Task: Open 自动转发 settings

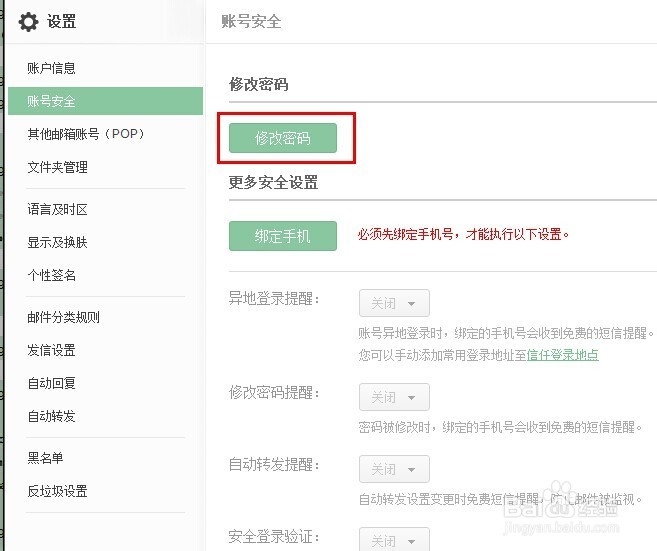Action: point(51,416)
